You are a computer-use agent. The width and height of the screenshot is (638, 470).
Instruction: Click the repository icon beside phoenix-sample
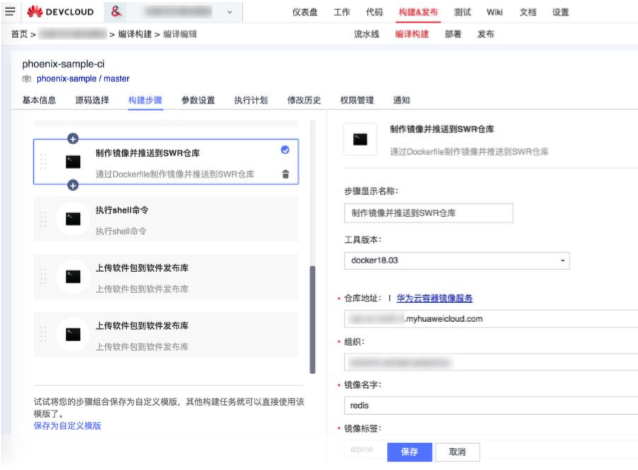26,79
